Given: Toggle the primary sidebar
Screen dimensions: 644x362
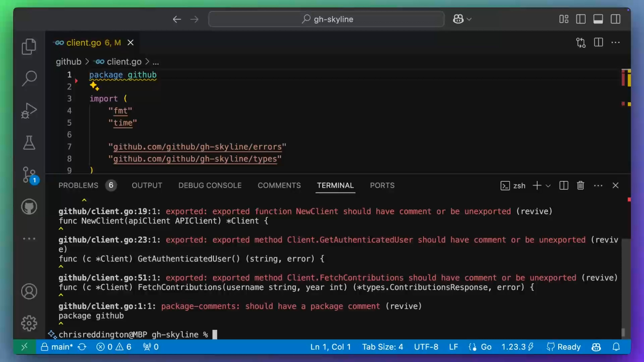Looking at the screenshot, I should (581, 19).
